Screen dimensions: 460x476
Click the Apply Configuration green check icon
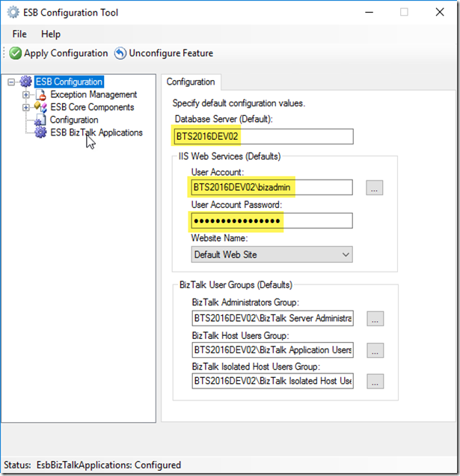pos(15,53)
